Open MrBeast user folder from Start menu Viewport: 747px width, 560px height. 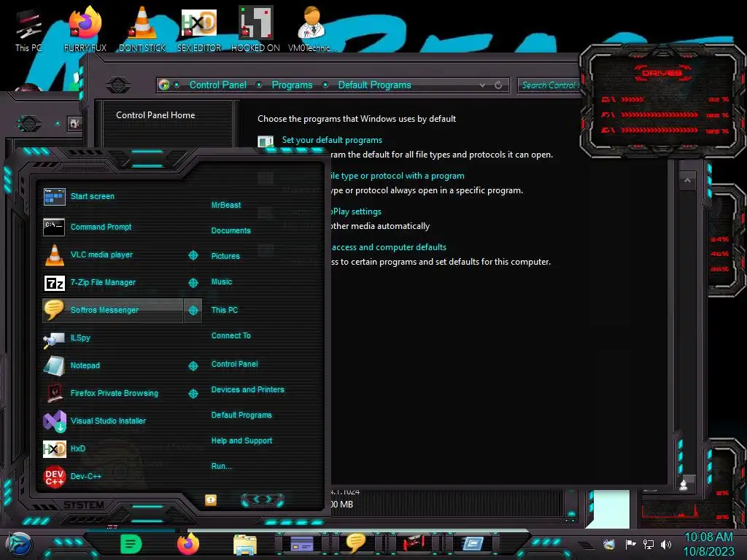(x=226, y=205)
